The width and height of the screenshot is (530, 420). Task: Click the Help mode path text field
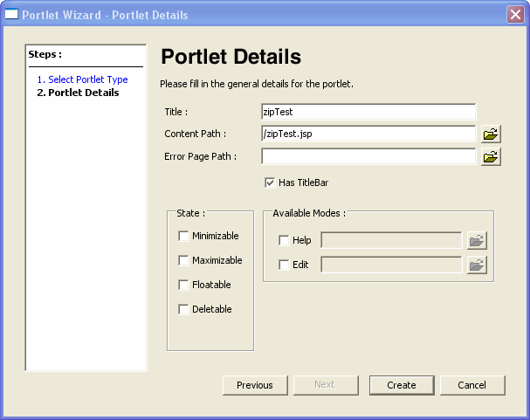pos(391,240)
